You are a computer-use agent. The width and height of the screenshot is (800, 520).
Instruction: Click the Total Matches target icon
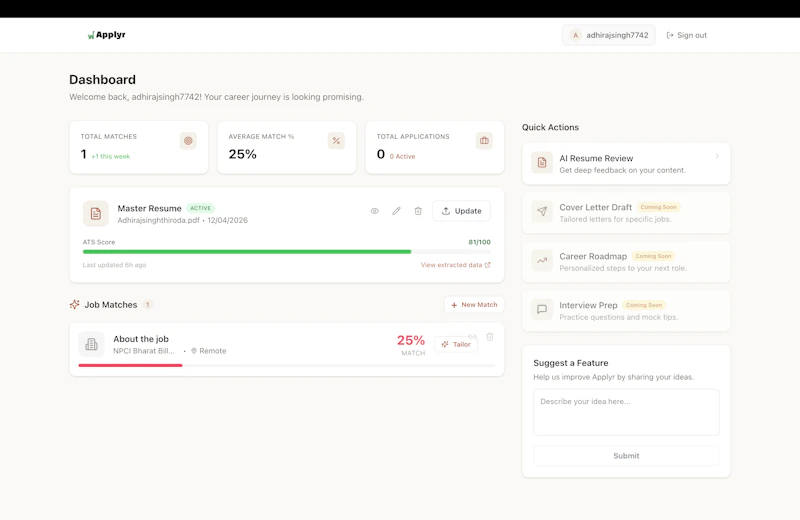click(x=188, y=141)
